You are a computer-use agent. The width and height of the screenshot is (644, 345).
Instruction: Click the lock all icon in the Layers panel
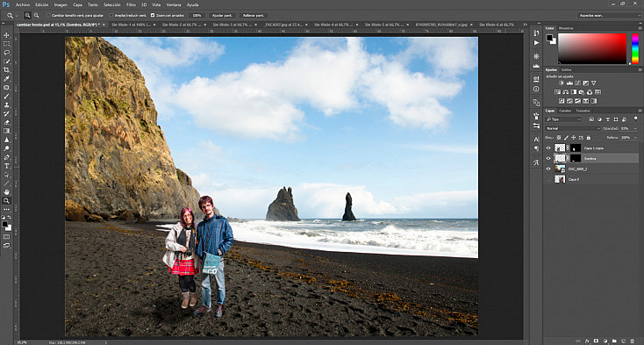pyautogui.click(x=588, y=138)
